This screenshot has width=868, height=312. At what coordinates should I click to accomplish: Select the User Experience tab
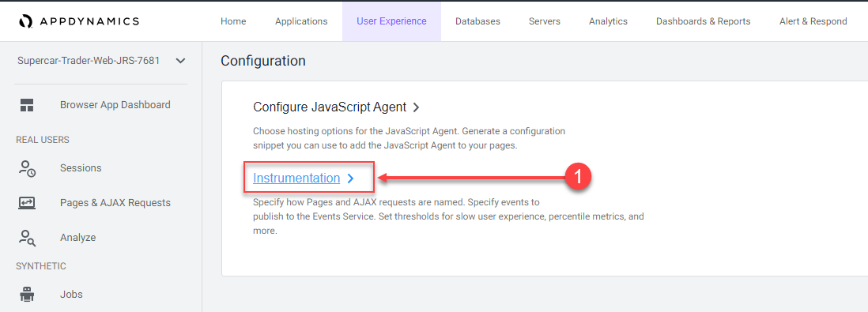[391, 21]
